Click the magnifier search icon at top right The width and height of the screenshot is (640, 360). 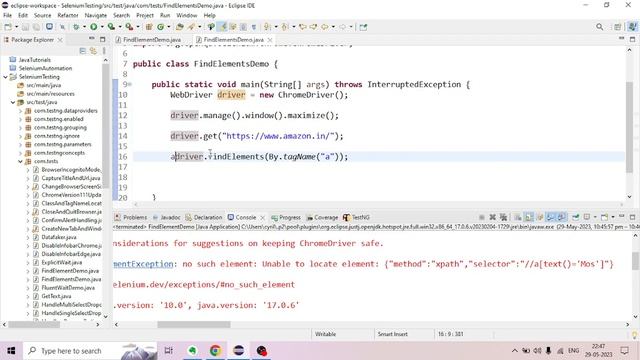(599, 27)
